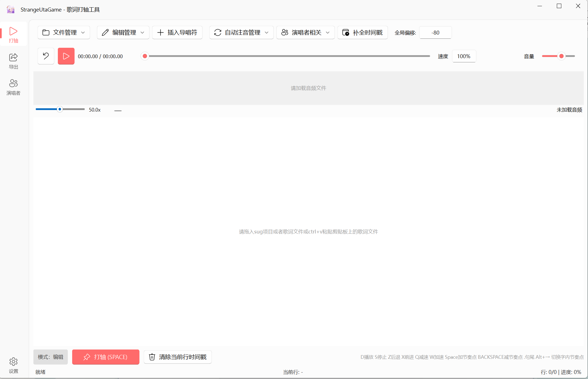Screen dimensions: 588x379
Task: Expand the 文件管理 dropdown menu
Action: coord(64,33)
